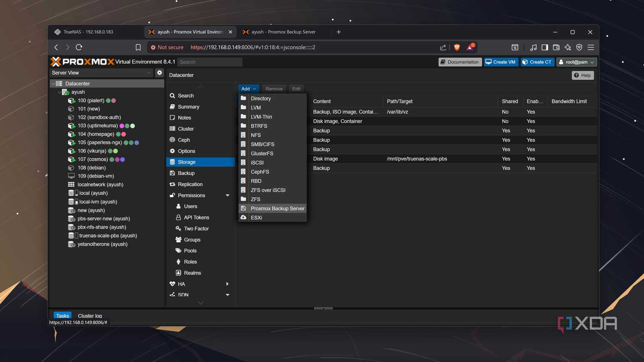Choose SMB/CIFS storage type
This screenshot has height=362, width=644.
[273, 144]
